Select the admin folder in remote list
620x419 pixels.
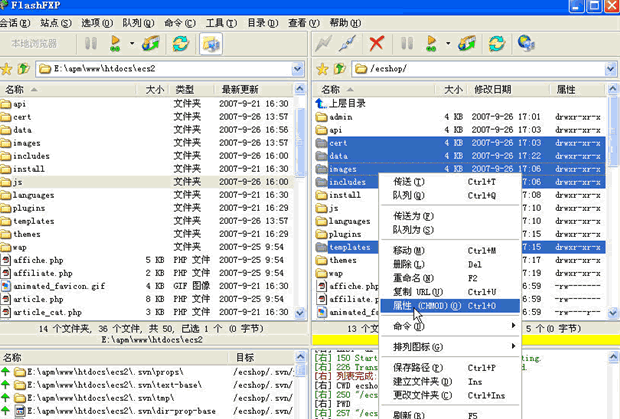pyautogui.click(x=341, y=117)
